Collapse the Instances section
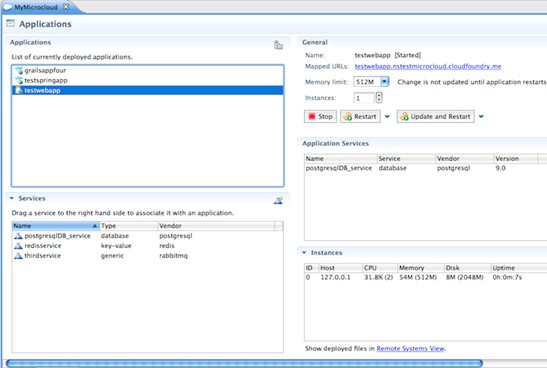The image size is (547, 368). tap(304, 253)
